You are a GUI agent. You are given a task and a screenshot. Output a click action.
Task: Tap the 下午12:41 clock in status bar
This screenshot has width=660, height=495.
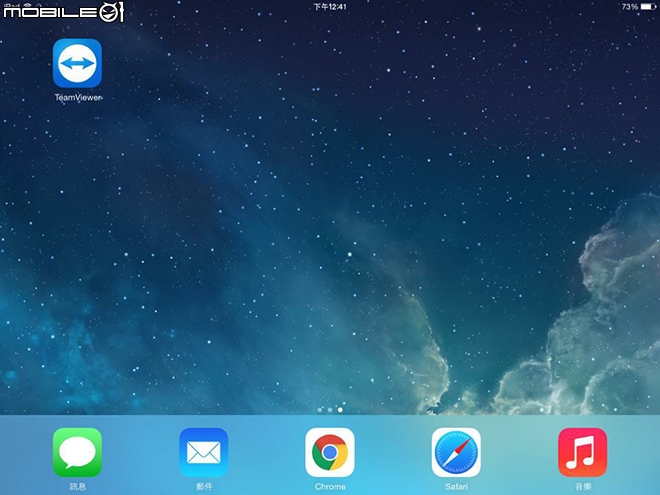coord(330,7)
